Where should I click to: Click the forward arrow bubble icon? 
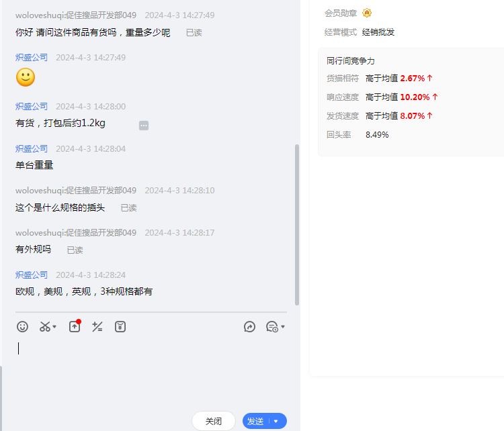tap(249, 327)
